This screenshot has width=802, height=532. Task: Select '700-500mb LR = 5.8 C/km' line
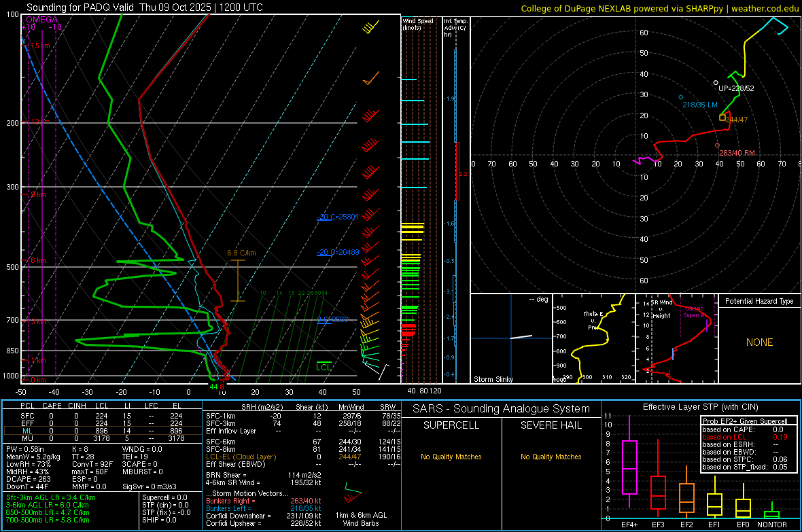[48, 520]
